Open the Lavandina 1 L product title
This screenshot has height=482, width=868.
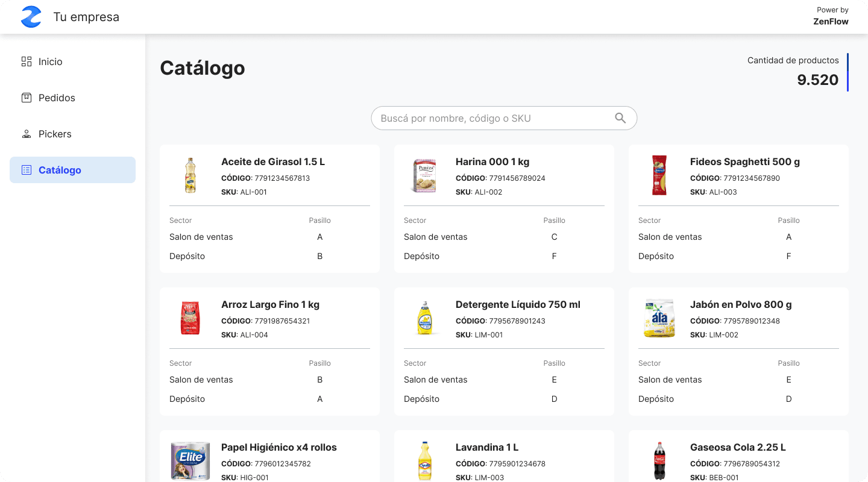point(487,447)
